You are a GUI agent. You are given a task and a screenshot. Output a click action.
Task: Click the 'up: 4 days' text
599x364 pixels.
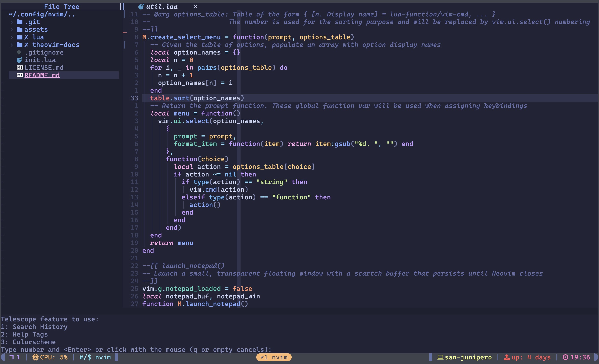pyautogui.click(x=531, y=357)
